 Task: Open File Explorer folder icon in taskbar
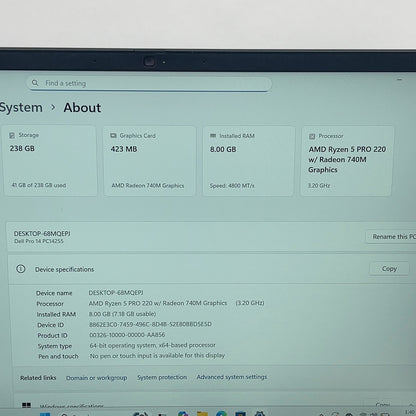point(202,414)
